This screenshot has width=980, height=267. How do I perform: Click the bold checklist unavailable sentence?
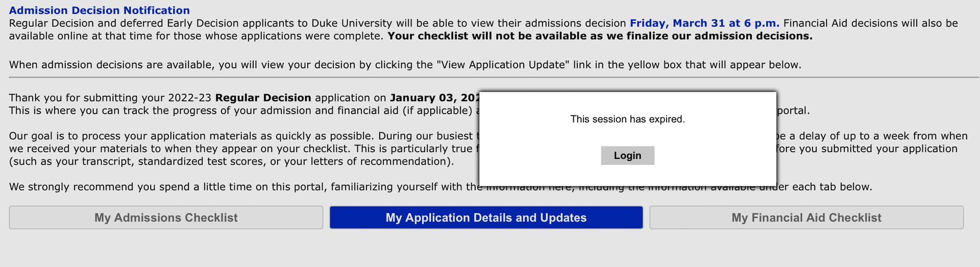[x=600, y=36]
